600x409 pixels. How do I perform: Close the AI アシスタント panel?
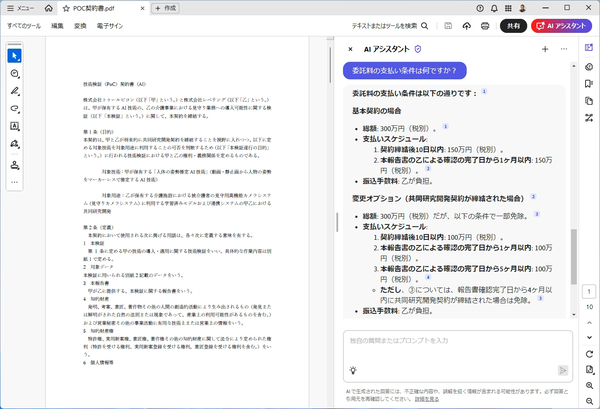(350, 48)
